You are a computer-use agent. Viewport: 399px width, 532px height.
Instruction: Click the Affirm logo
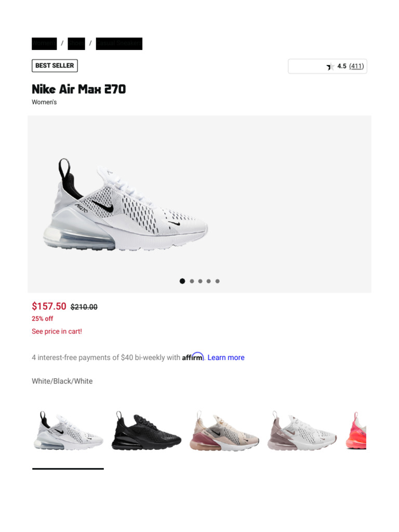pos(193,357)
